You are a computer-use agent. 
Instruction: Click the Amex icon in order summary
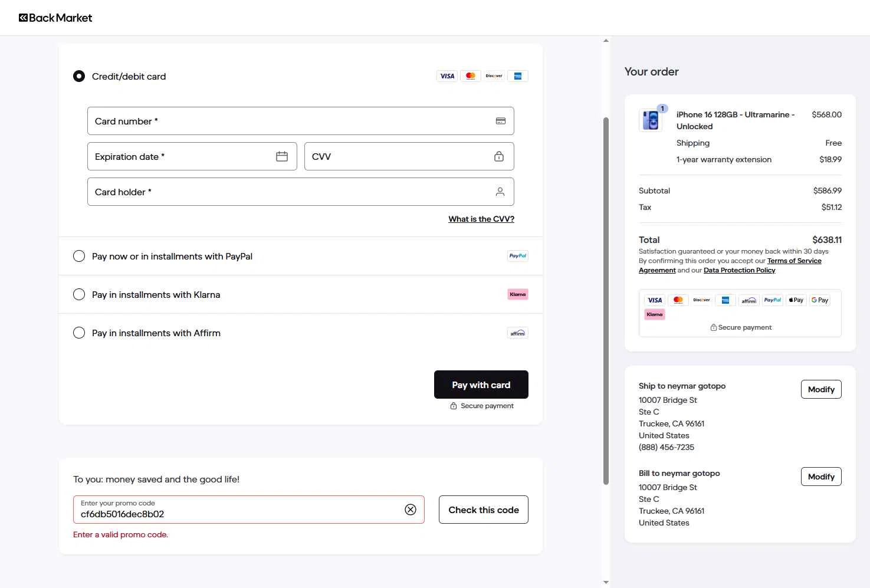pos(725,300)
